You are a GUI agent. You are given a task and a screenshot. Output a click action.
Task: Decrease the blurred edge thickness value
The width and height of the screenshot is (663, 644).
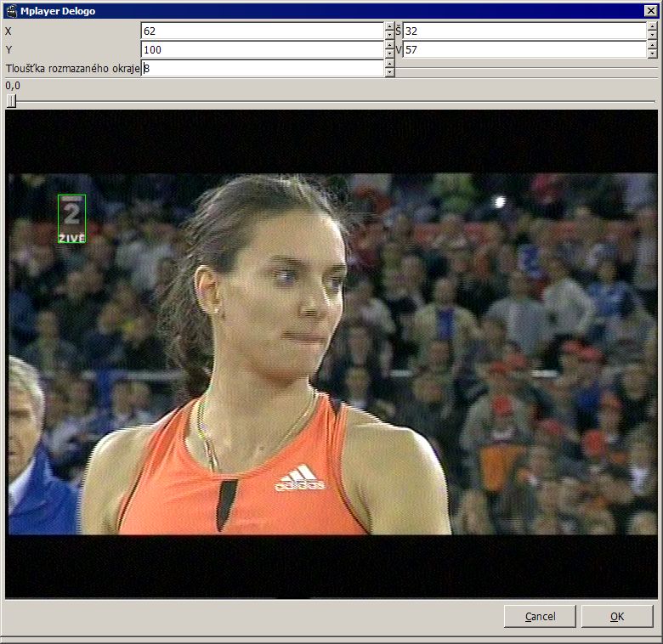pyautogui.click(x=389, y=73)
